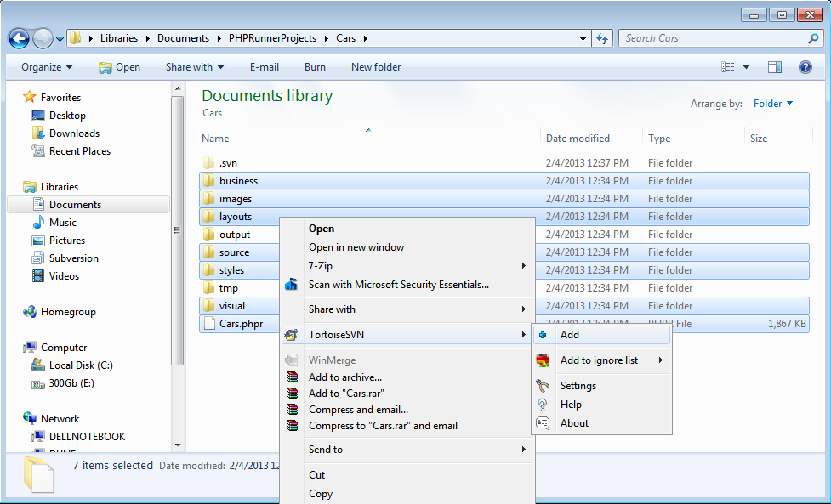Click the TortoiseSVN About icon
Viewport: 831px width, 504px height.
543,423
